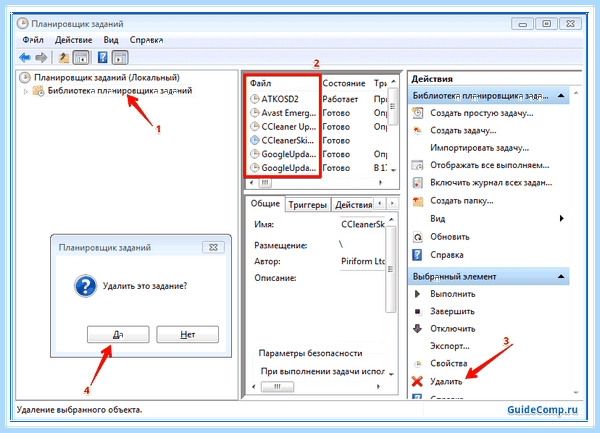Click the task list vertical scrollbar thumb
The image size is (600, 433).
393,106
